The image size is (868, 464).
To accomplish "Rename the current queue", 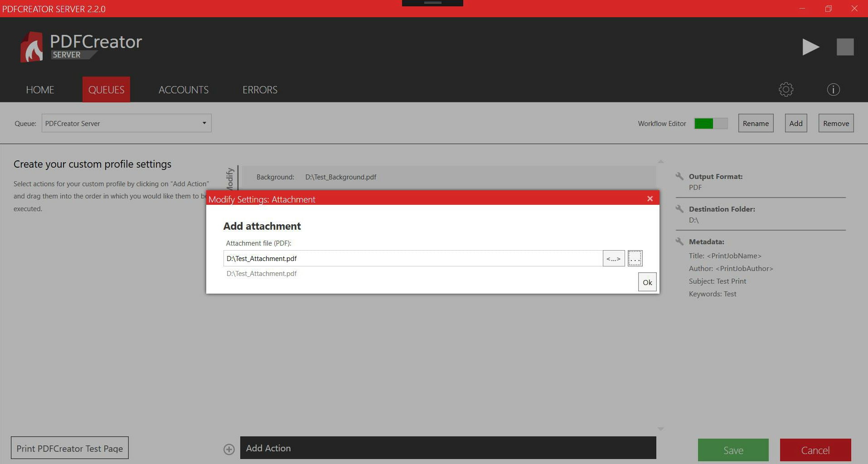I will (x=756, y=123).
